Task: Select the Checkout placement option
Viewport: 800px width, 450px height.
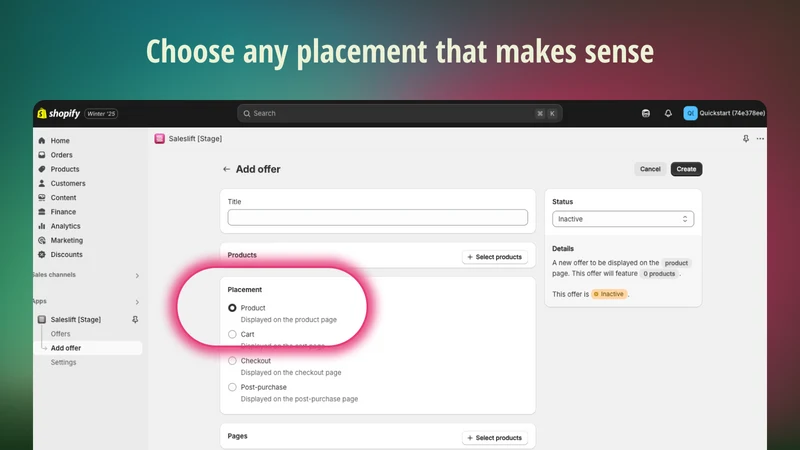Action: pos(232,361)
